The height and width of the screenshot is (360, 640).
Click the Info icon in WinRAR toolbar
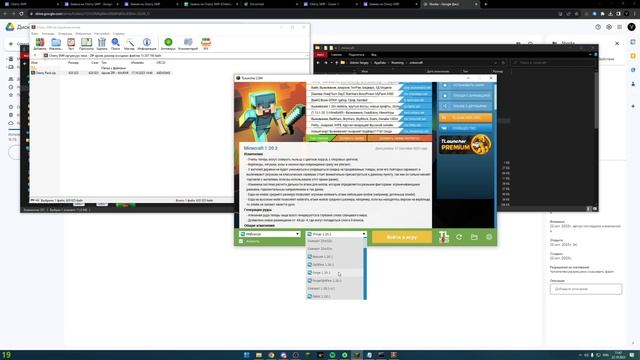pos(147,44)
